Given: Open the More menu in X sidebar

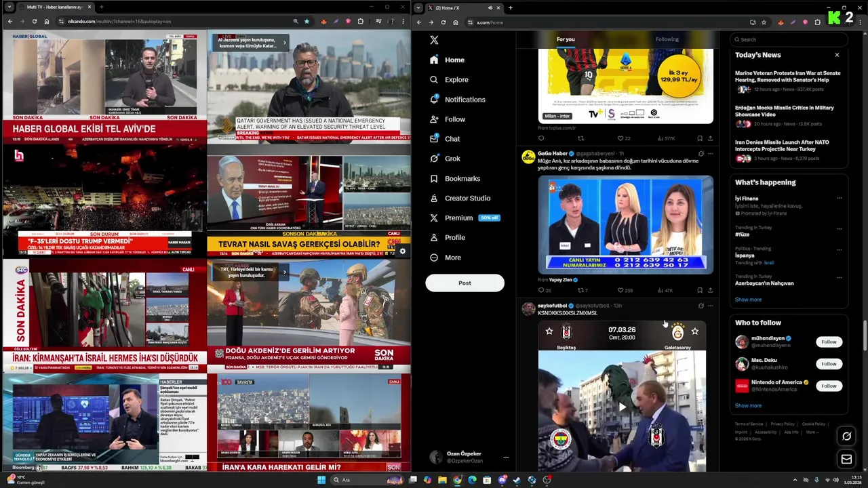Looking at the screenshot, I should (446, 258).
